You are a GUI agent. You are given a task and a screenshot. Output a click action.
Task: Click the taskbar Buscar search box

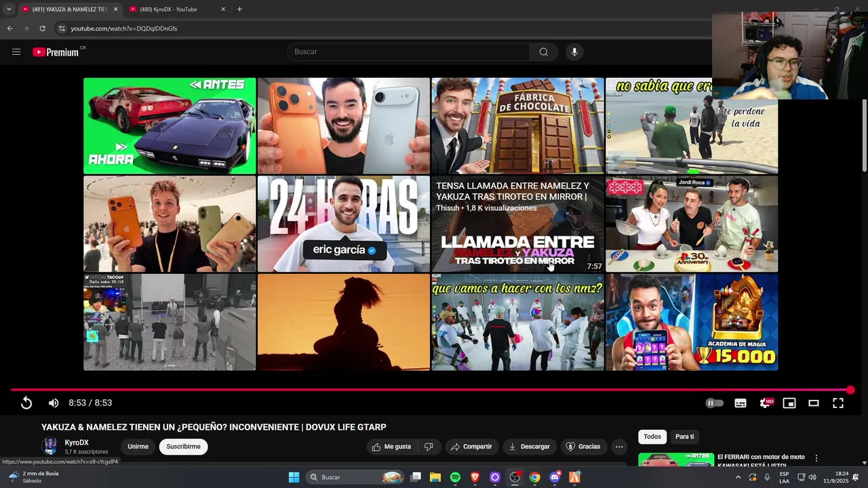(355, 477)
